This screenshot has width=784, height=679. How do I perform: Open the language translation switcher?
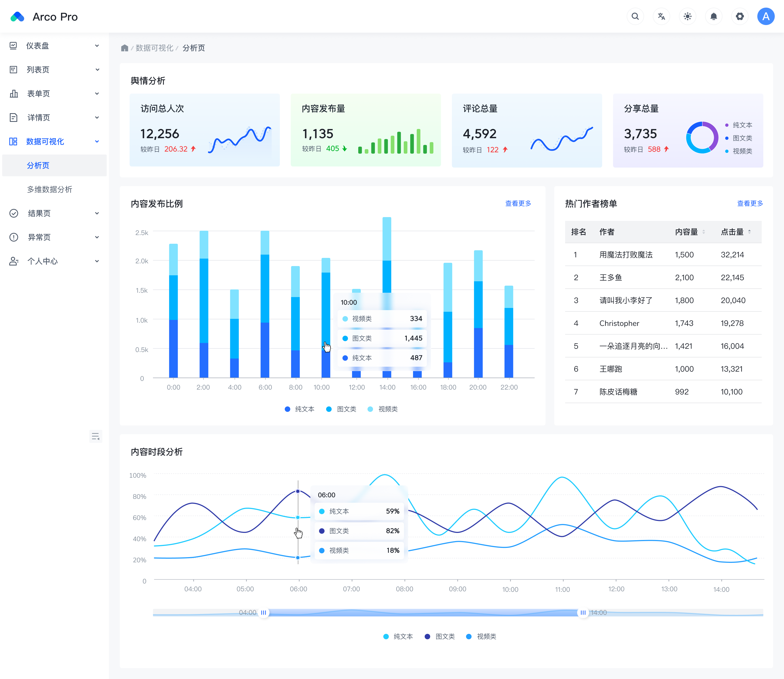pos(661,16)
